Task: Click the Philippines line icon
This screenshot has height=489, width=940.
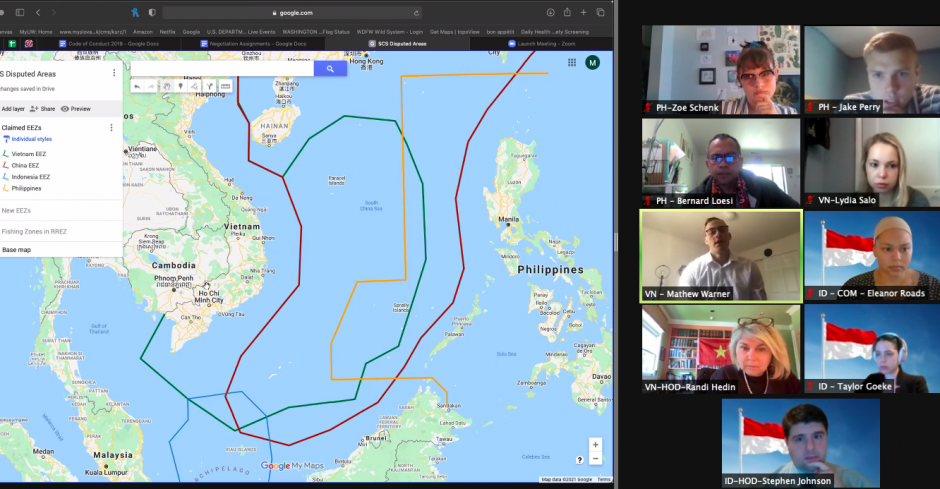Action: click(5, 188)
